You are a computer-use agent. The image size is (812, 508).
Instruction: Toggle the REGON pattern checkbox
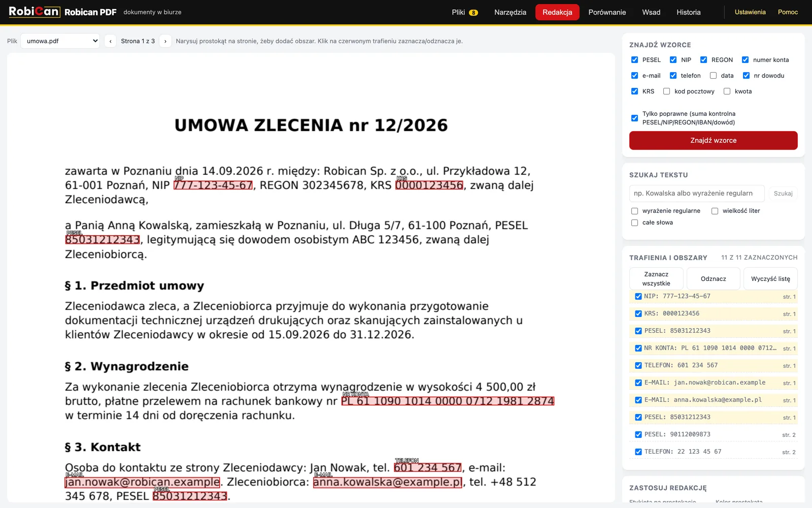[703, 60]
